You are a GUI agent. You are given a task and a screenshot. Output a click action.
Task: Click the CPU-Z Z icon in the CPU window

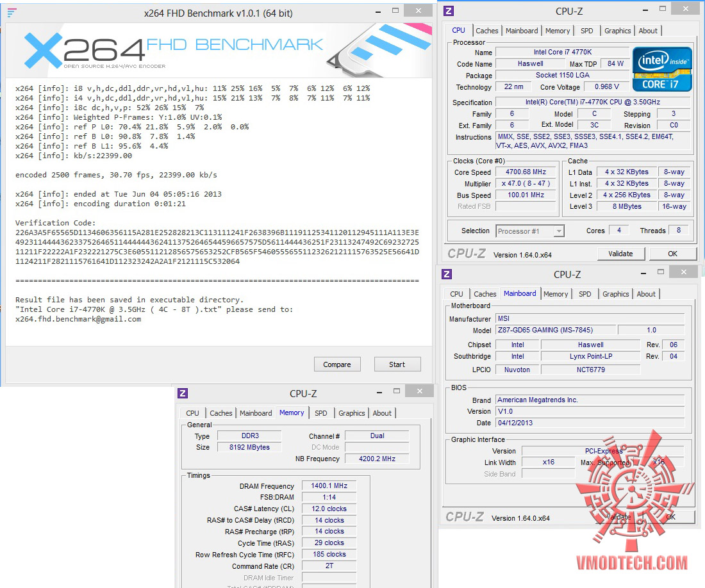[448, 11]
